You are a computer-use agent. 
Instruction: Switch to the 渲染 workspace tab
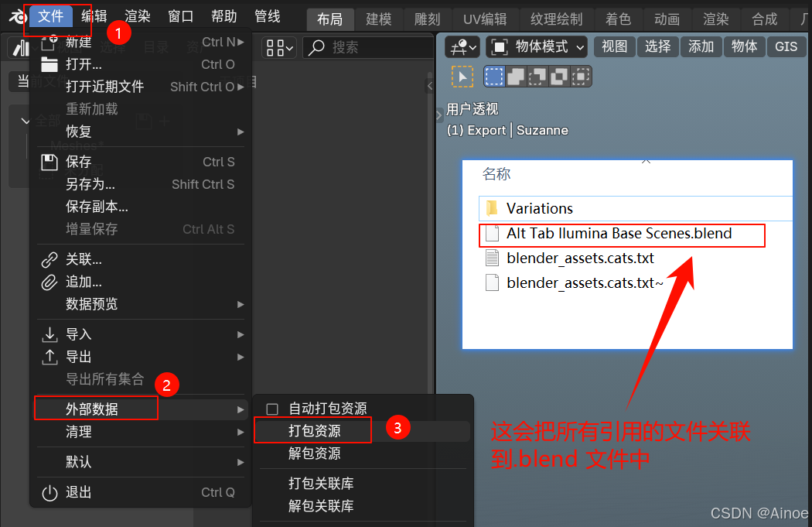click(715, 19)
